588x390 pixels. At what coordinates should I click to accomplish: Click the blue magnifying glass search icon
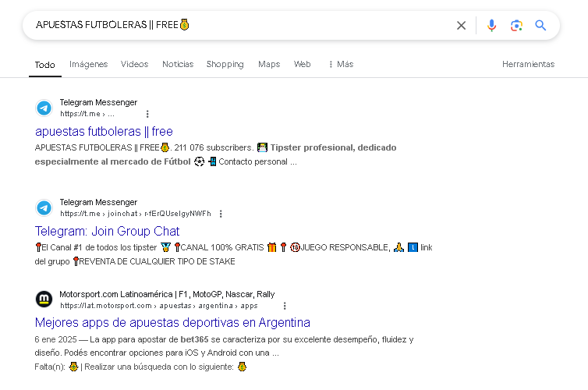click(x=540, y=25)
